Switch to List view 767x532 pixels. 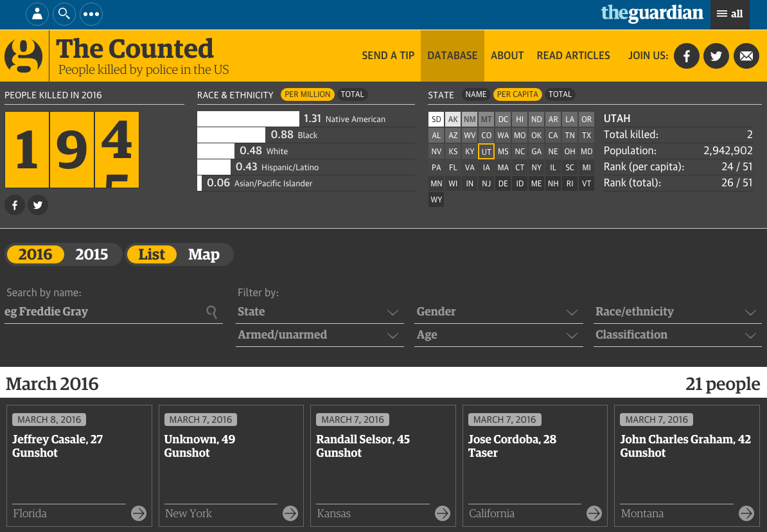click(152, 254)
